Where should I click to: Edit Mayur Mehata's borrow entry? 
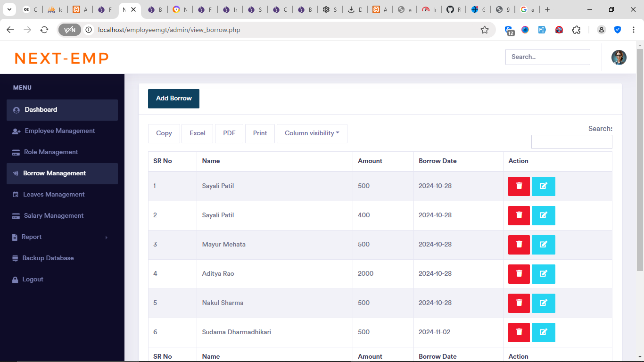click(x=543, y=245)
